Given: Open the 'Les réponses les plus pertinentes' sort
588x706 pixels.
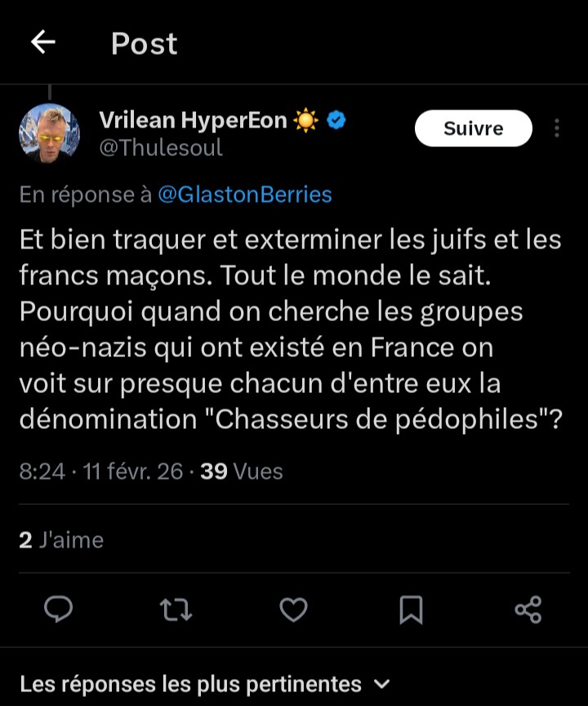Looking at the screenshot, I should coord(190,683).
